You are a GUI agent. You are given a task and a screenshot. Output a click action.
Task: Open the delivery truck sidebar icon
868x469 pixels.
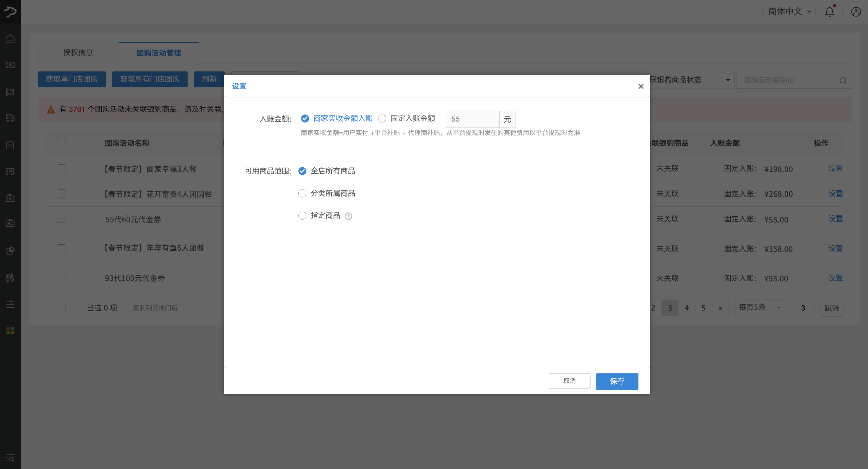coord(10,118)
